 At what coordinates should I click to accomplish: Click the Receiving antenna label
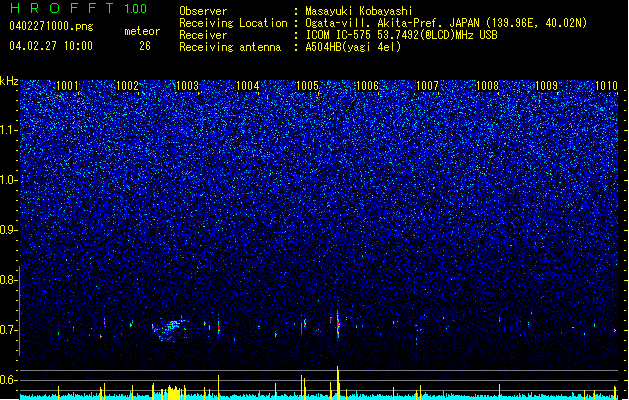(230, 47)
